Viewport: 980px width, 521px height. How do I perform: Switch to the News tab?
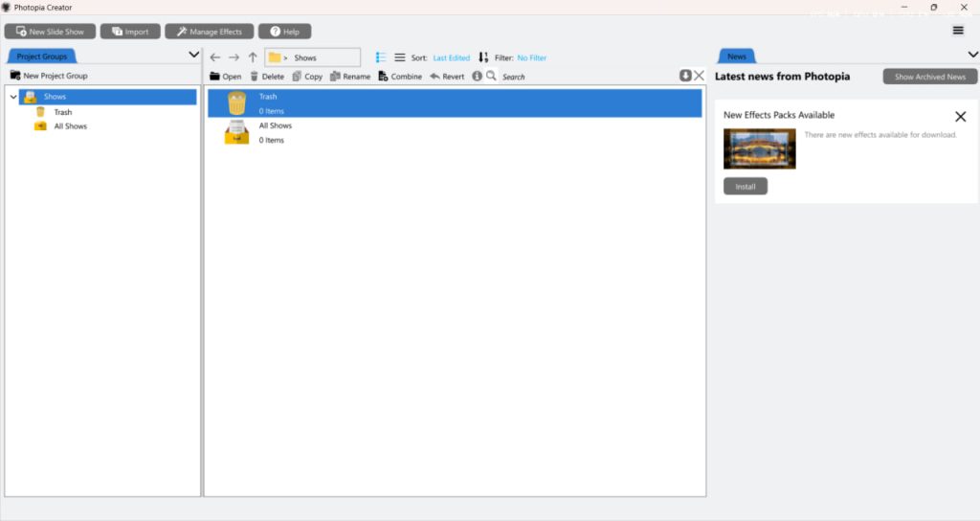(737, 57)
